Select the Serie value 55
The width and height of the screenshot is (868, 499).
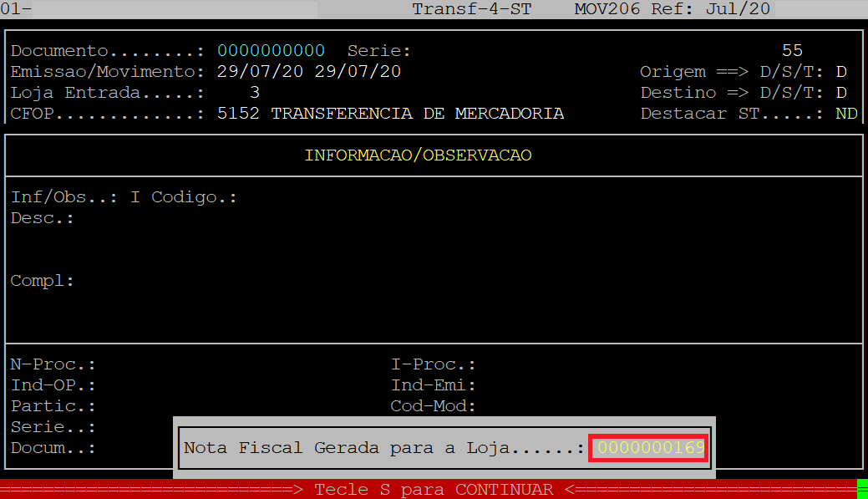tap(791, 51)
